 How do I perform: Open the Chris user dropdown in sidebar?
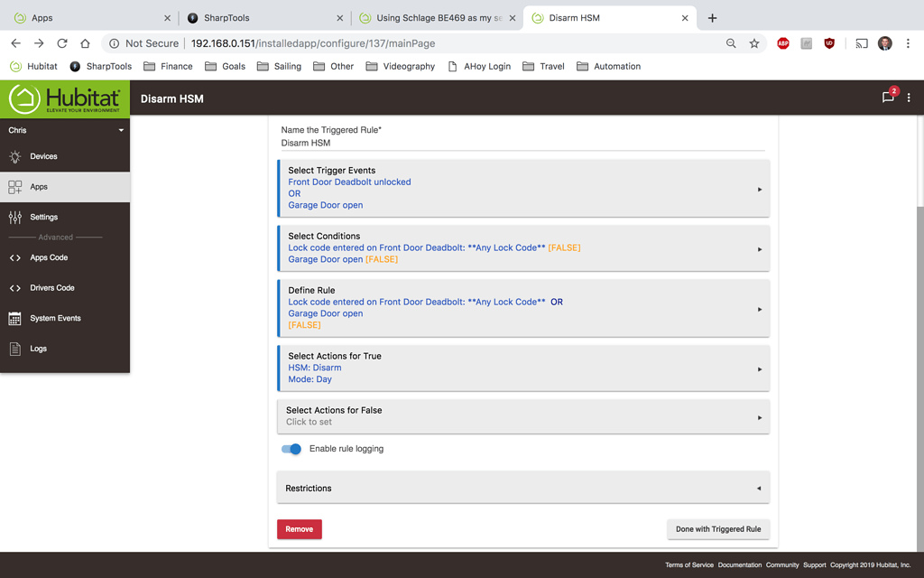(65, 130)
